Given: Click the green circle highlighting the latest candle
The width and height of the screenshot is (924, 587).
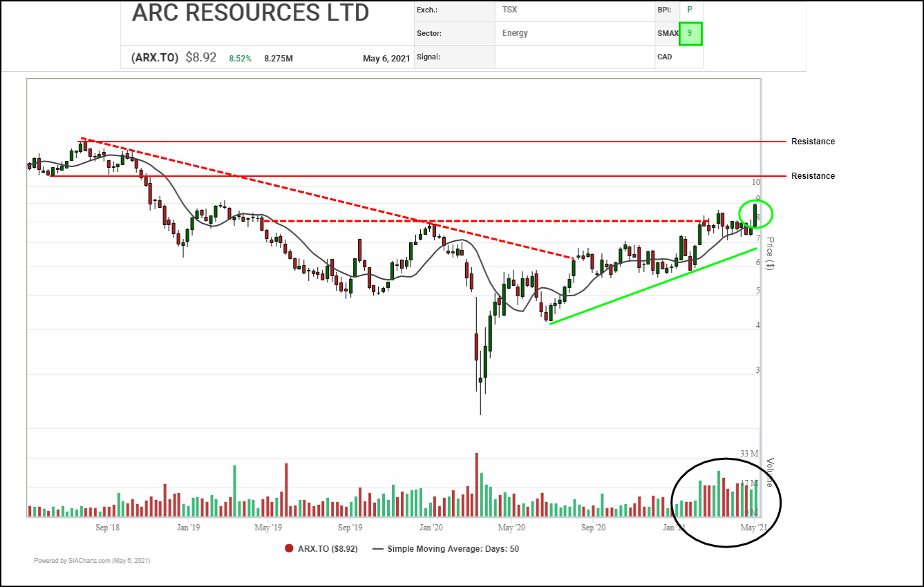Looking at the screenshot, I should pyautogui.click(x=755, y=213).
